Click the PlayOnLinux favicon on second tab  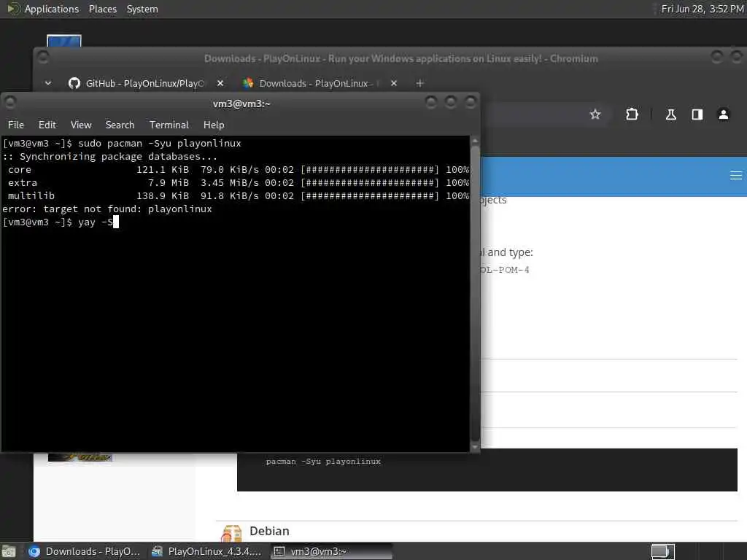(x=248, y=83)
